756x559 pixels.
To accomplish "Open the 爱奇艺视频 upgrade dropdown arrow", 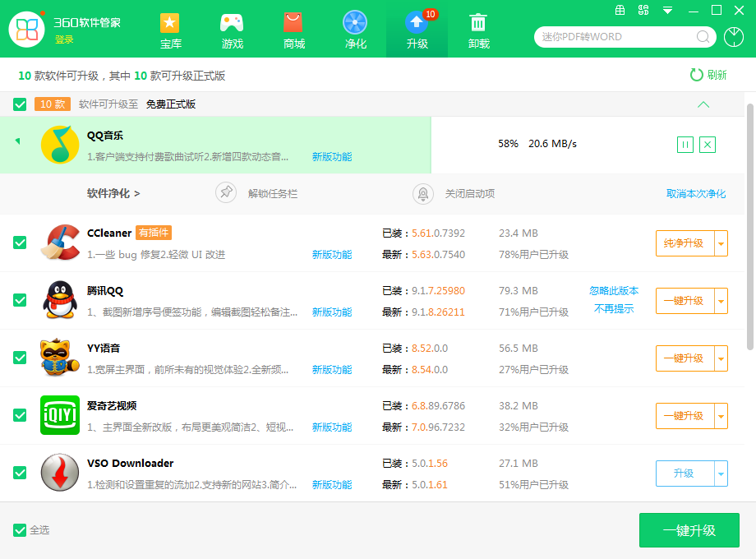I will click(x=721, y=416).
